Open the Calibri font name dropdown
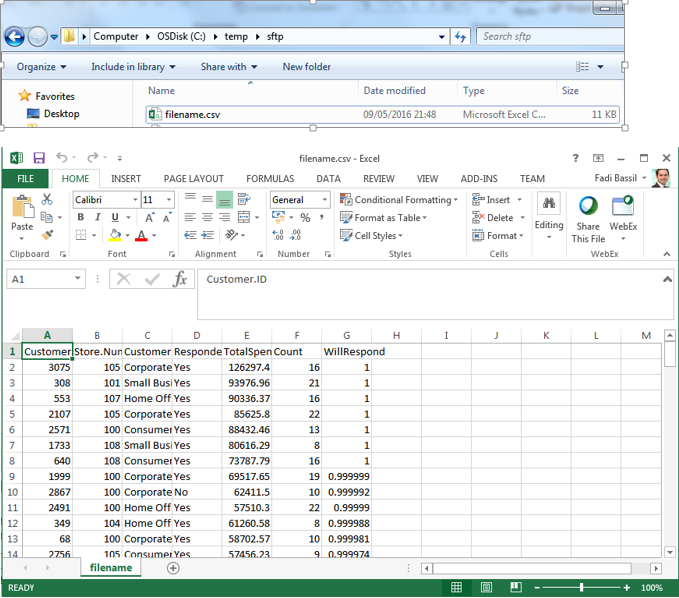679x598 pixels. coord(135,200)
